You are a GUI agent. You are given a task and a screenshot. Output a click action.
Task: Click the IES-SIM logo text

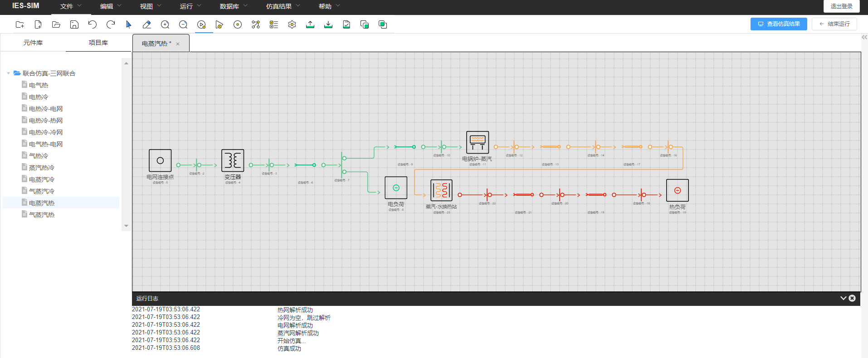coord(26,6)
